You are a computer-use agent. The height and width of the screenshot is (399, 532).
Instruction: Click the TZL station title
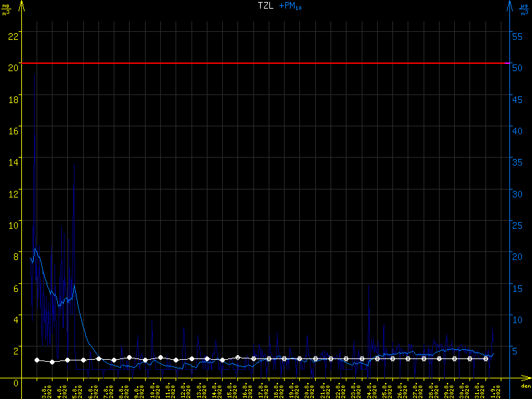pyautogui.click(x=265, y=5)
